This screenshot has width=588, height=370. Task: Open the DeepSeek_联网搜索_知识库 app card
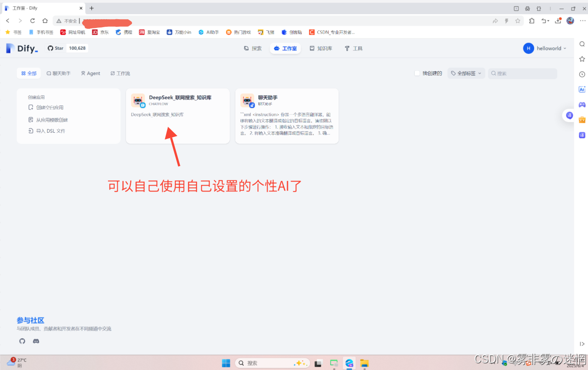178,116
